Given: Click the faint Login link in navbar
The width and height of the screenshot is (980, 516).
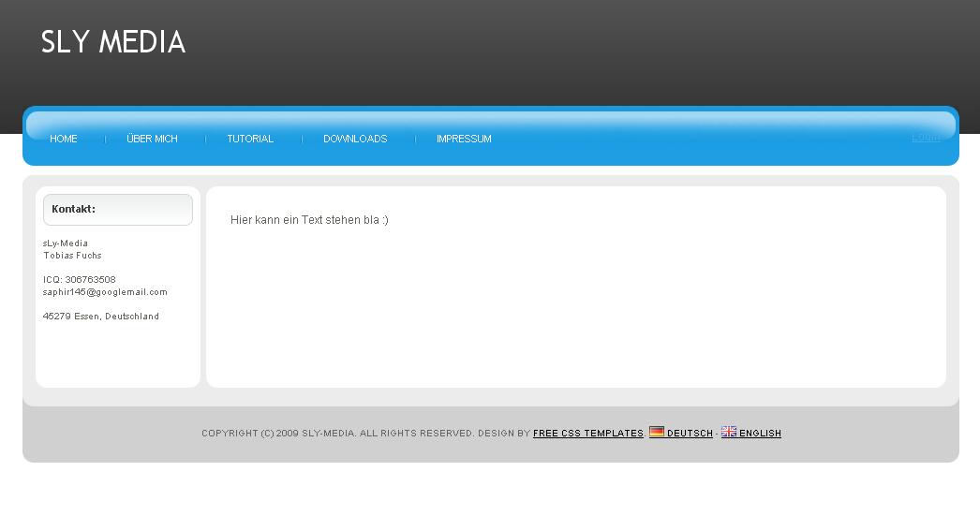Looking at the screenshot, I should tap(926, 138).
